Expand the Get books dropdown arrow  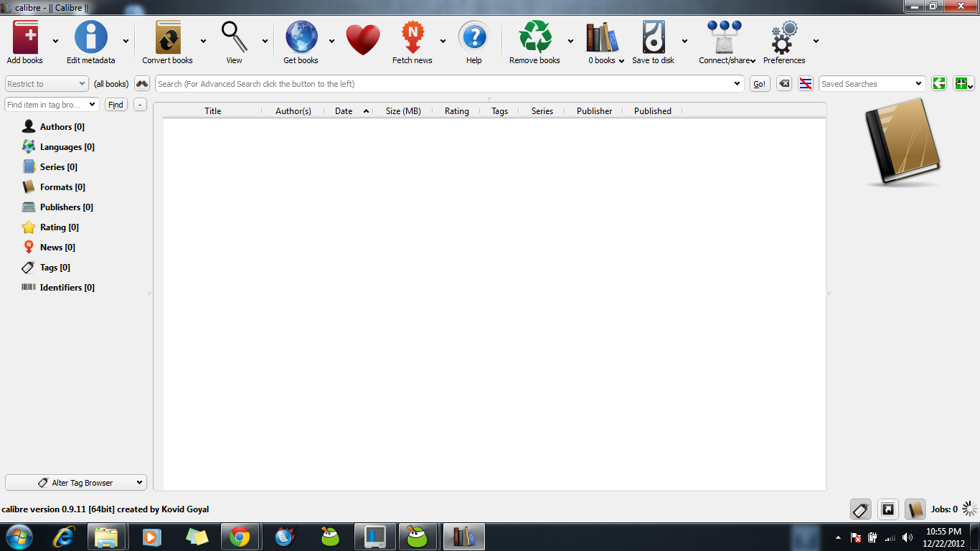(x=331, y=41)
